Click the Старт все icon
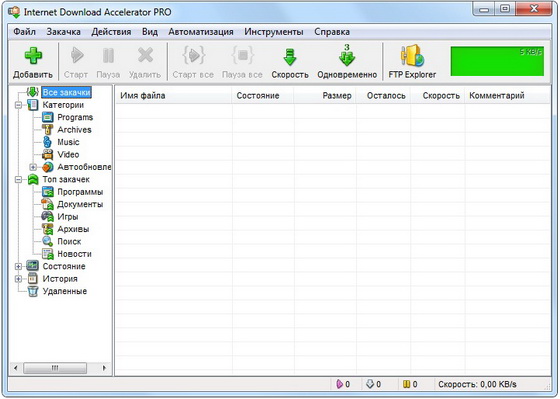Image resolution: width=560 pixels, height=399 pixels. 194,55
